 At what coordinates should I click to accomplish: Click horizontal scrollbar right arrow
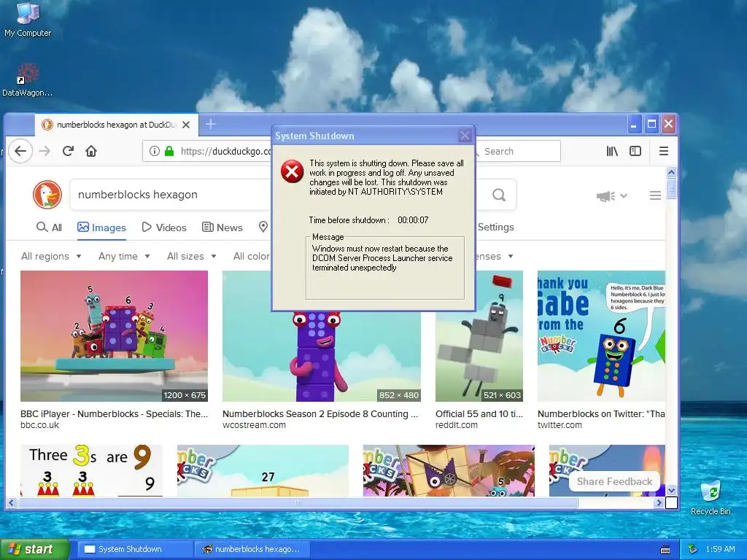pyautogui.click(x=659, y=502)
